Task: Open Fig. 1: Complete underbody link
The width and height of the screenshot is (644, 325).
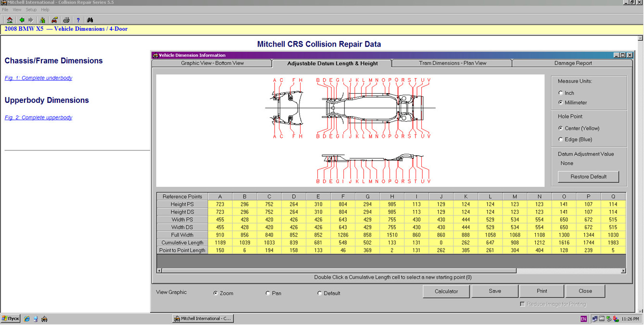Action: tap(38, 78)
